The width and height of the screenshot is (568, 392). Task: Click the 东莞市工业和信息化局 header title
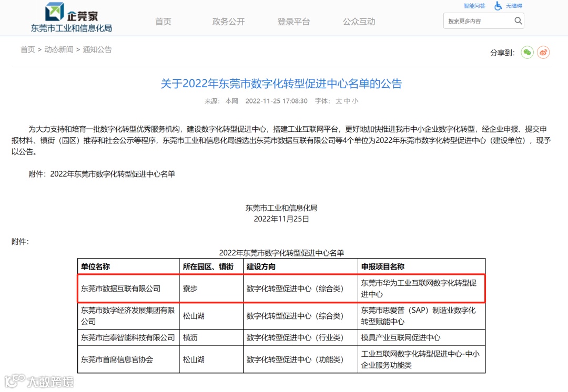click(x=72, y=28)
